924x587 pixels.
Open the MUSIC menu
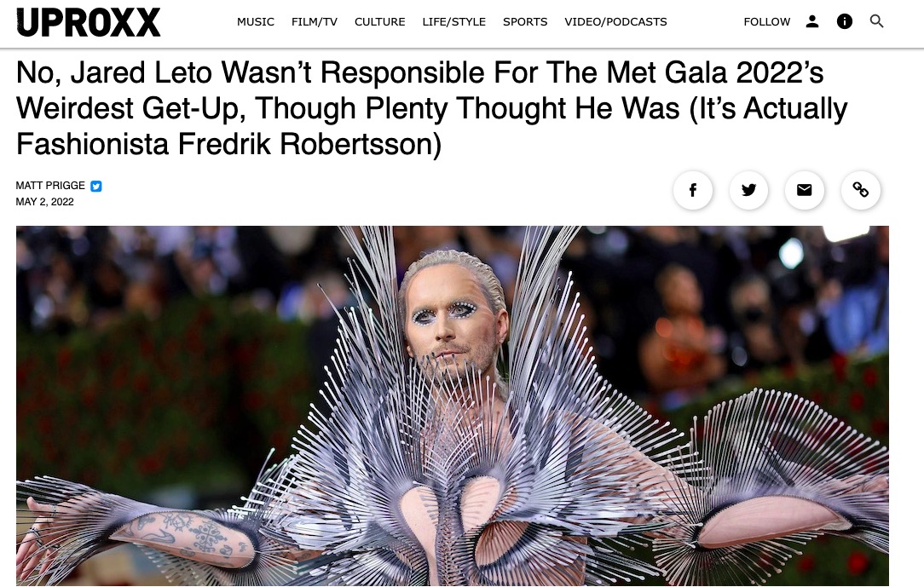[x=255, y=22]
